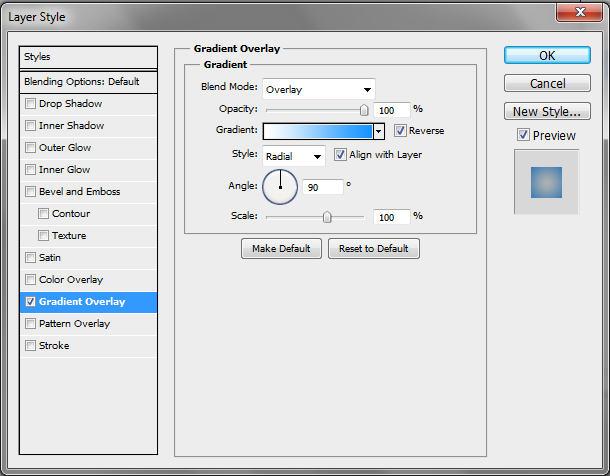This screenshot has height=476, width=610.
Task: Disable the Reverse gradient checkbox
Action: (400, 131)
